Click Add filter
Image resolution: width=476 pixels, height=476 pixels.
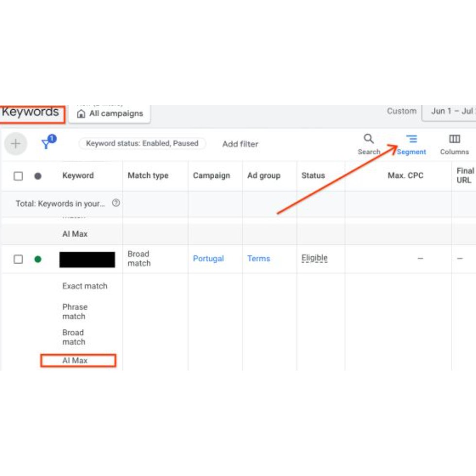click(x=240, y=144)
